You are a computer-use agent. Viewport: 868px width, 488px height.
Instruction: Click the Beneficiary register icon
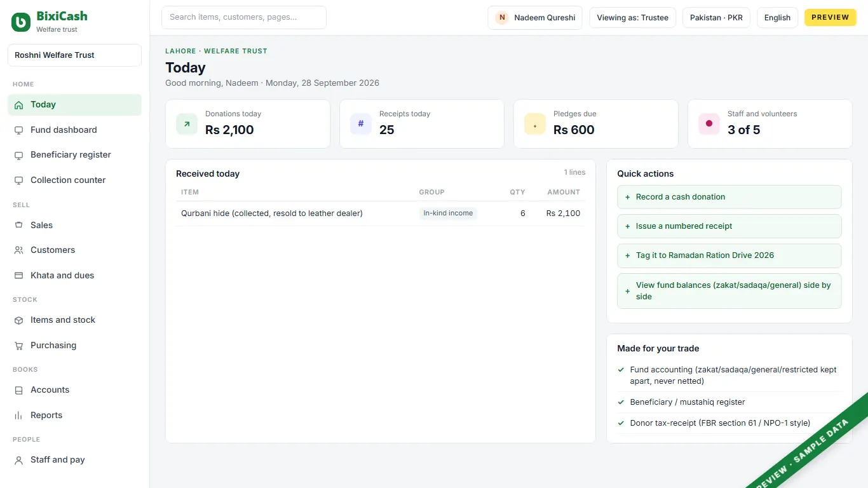tap(18, 155)
